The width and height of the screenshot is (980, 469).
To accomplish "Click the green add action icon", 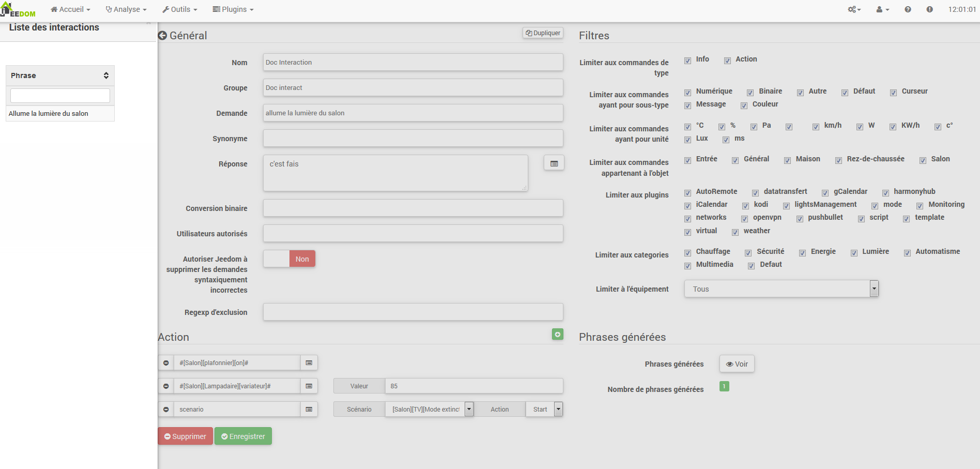I will tap(557, 335).
